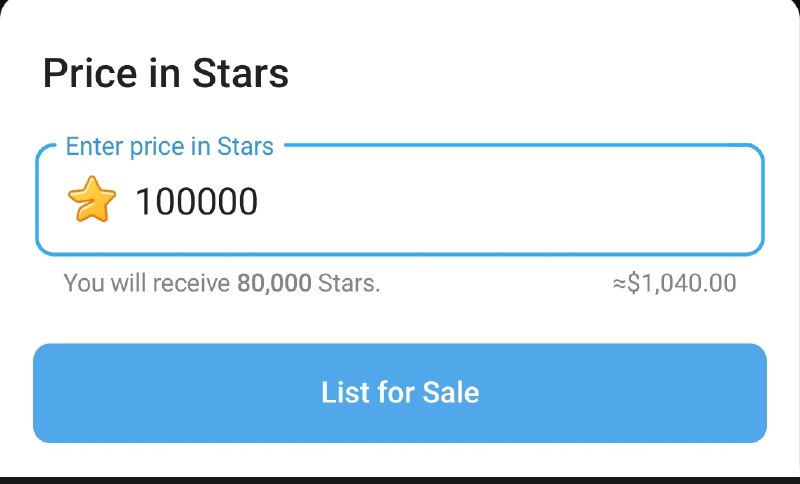Click the 100000 value in the field
The height and width of the screenshot is (484, 800).
click(196, 201)
